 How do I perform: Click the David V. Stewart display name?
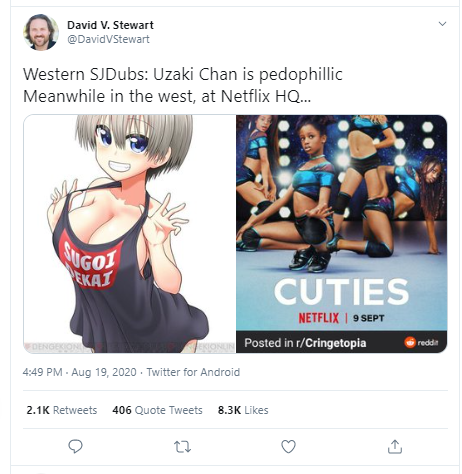(x=110, y=25)
